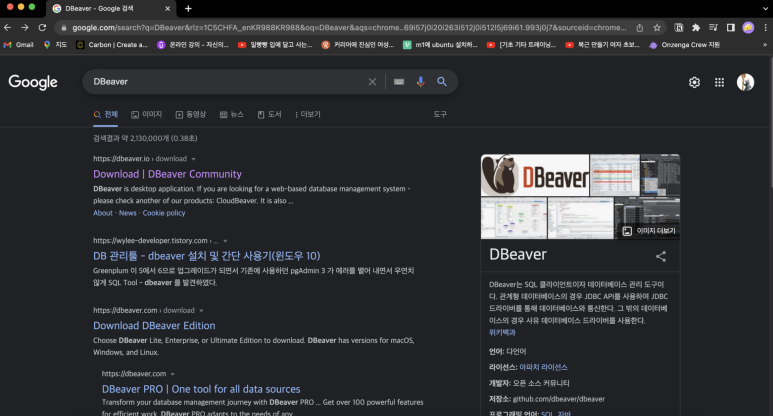Open 아파치 라이선스 link

point(543,367)
